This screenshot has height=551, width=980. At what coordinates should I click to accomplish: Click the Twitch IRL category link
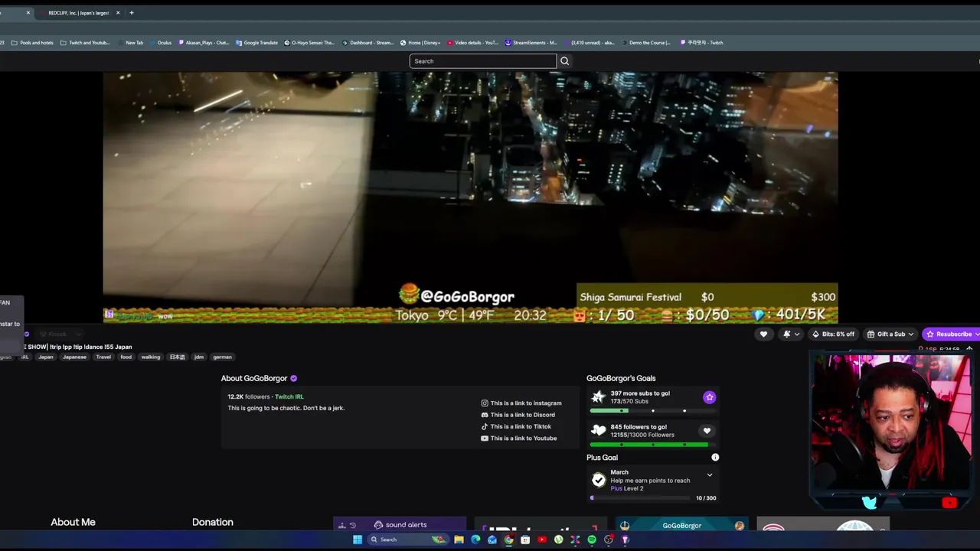[289, 397]
